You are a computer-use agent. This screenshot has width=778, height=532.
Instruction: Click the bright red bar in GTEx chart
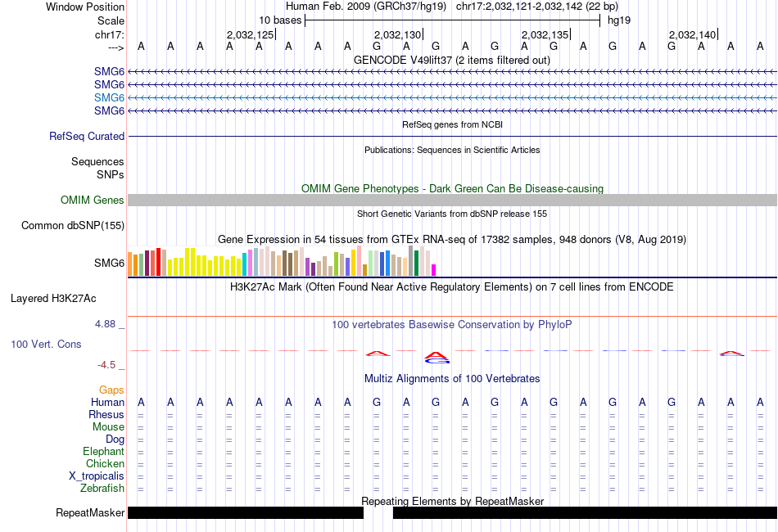pos(158,262)
